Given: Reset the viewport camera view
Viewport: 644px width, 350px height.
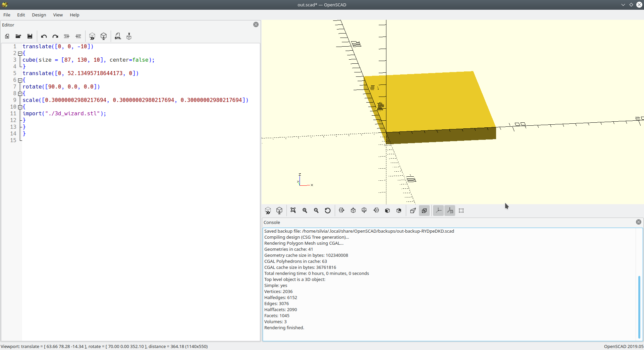Looking at the screenshot, I should (x=328, y=211).
